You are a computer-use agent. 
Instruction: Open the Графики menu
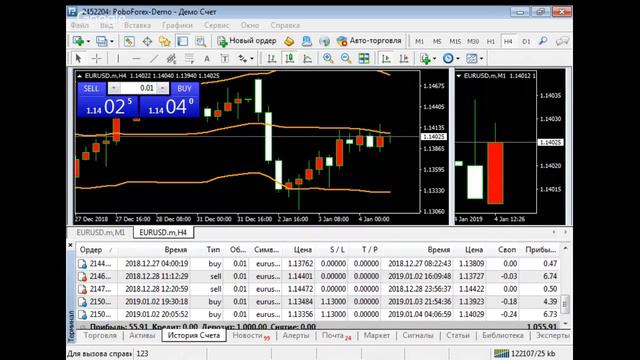click(177, 25)
